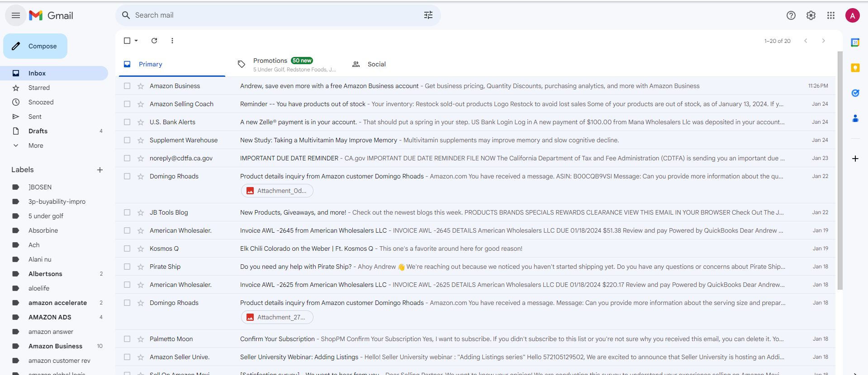Open search options filter icon
868x375 pixels.
[428, 15]
